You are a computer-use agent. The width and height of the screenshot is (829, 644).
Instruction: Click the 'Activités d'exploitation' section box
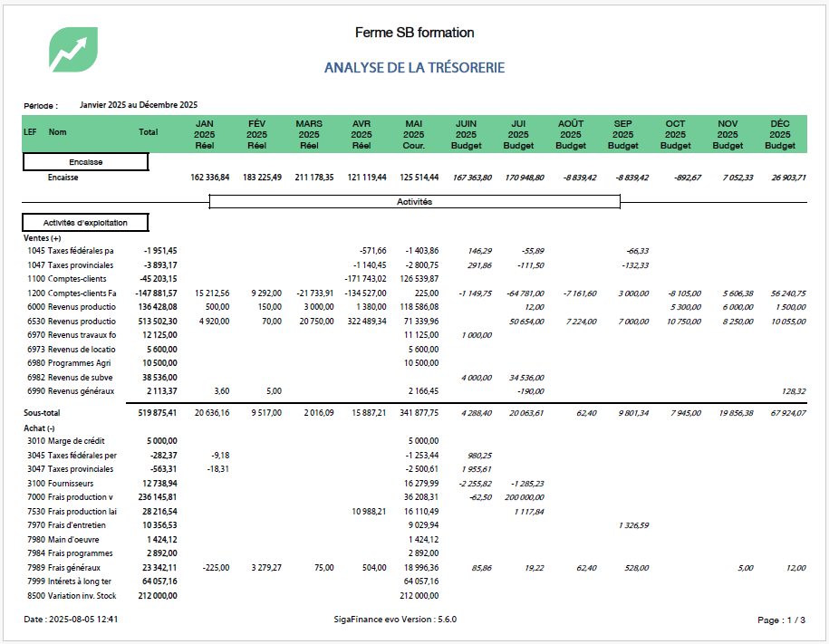[86, 223]
